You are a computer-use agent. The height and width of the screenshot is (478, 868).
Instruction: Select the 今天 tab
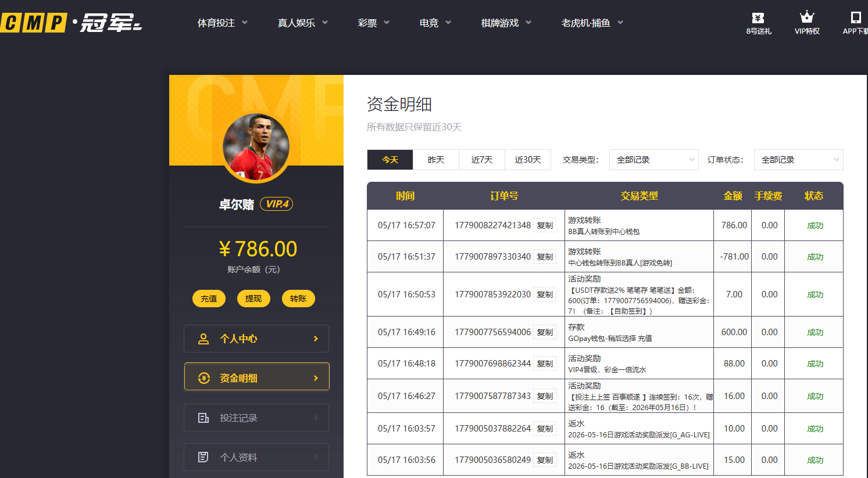[390, 160]
